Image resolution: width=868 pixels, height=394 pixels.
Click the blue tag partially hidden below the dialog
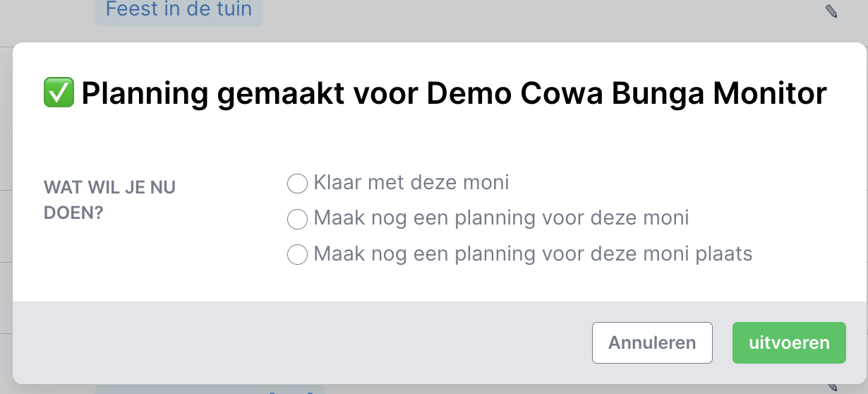click(210, 388)
